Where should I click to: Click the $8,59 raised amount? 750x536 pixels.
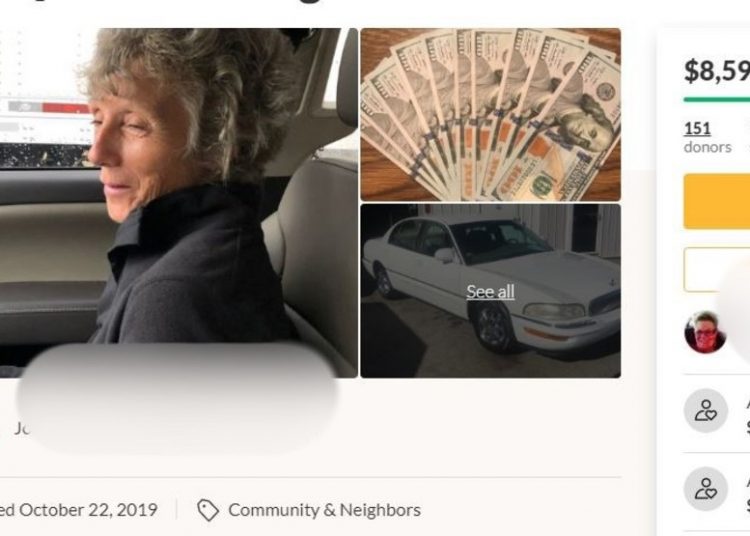pos(717,71)
